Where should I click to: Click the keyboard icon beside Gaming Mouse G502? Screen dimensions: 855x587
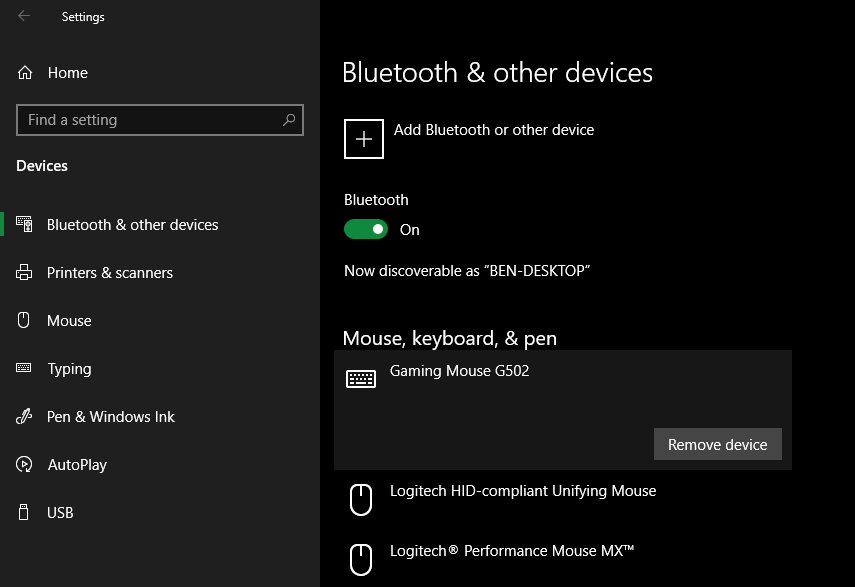click(x=362, y=378)
